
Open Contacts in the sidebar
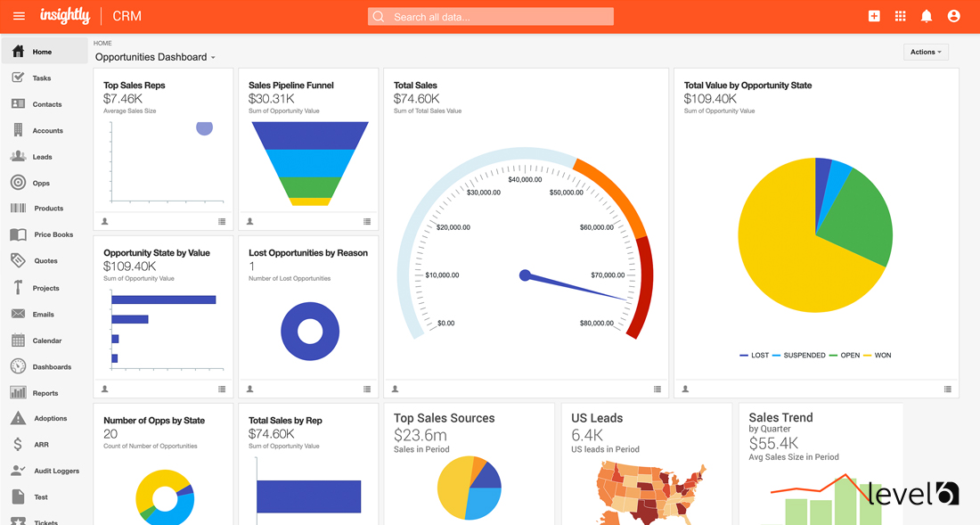46,104
